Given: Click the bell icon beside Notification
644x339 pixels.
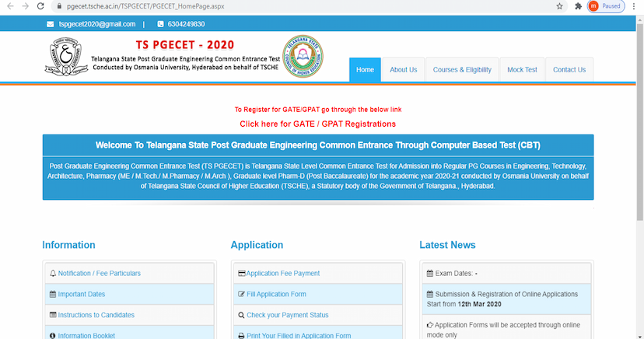Looking at the screenshot, I should click(x=53, y=274).
